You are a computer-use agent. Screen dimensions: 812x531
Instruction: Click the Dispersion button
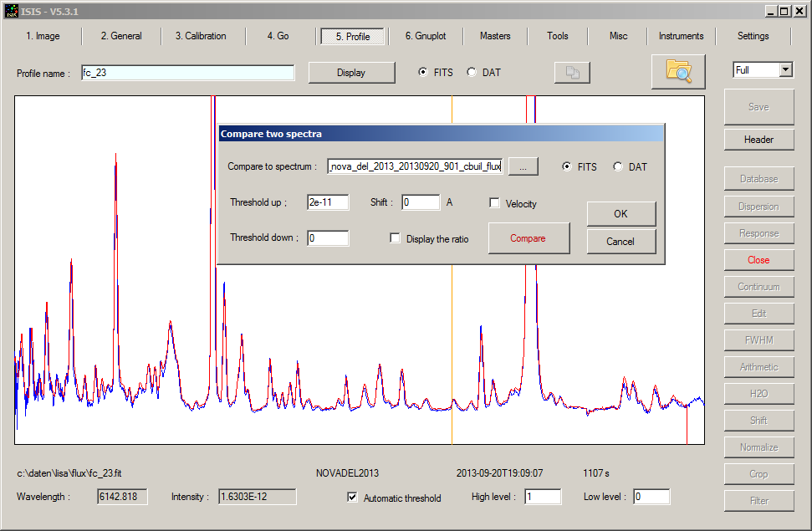pyautogui.click(x=758, y=207)
